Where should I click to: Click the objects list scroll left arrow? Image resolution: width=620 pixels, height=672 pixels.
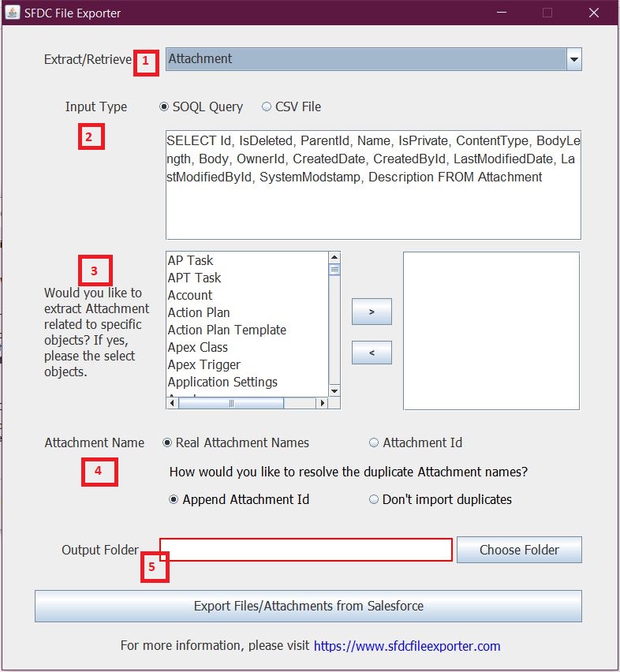(172, 403)
